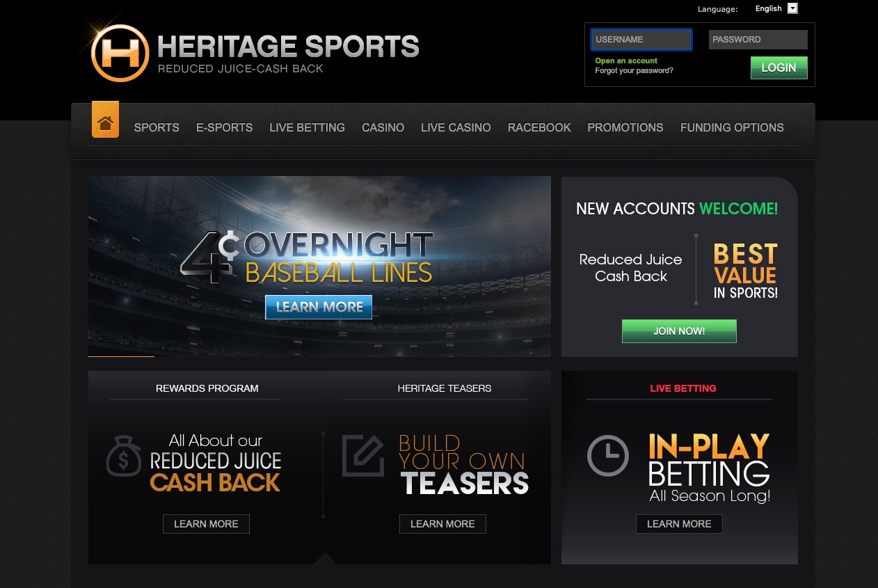Click the Best Value in Sports text
The image size is (878, 588).
746,271
